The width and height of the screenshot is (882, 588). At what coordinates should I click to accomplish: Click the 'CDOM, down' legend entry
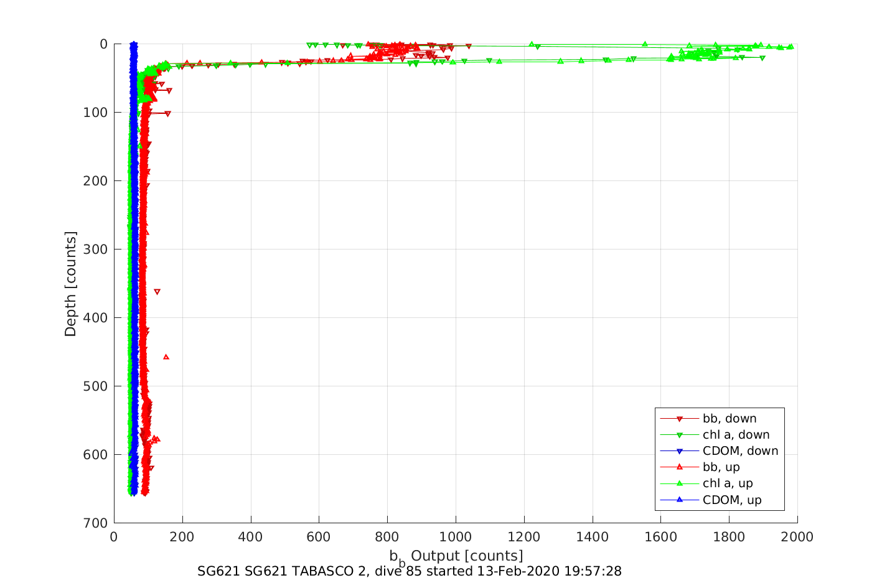pos(719,451)
